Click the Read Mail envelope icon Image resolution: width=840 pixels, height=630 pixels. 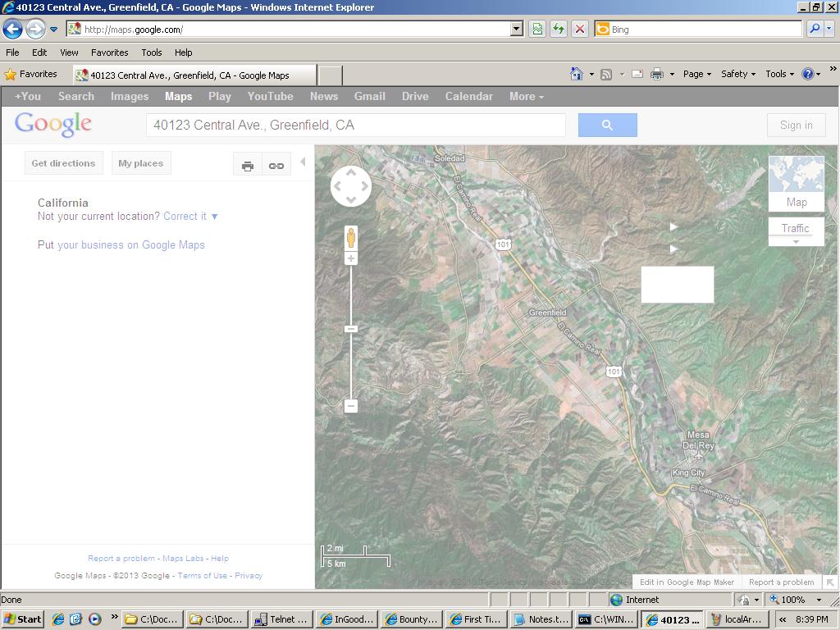point(637,74)
